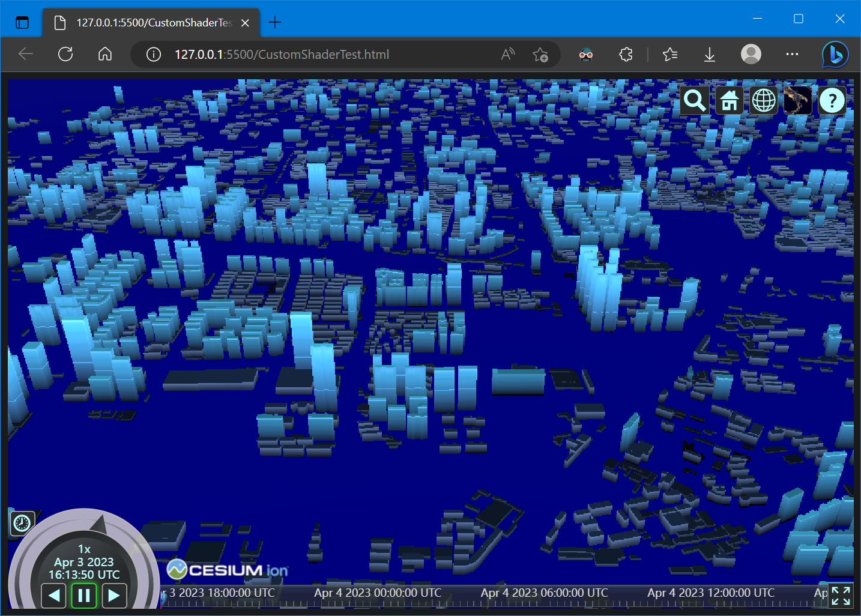Viewport: 861px width, 616px height.
Task: Play animation forward
Action: pyautogui.click(x=114, y=596)
